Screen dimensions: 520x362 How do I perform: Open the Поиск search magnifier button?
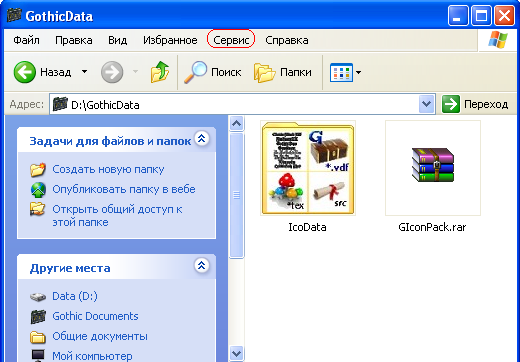[213, 72]
